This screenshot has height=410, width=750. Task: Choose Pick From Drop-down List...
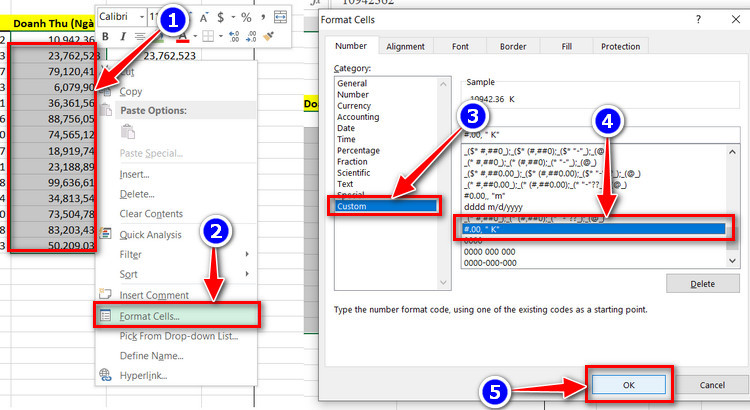(179, 336)
